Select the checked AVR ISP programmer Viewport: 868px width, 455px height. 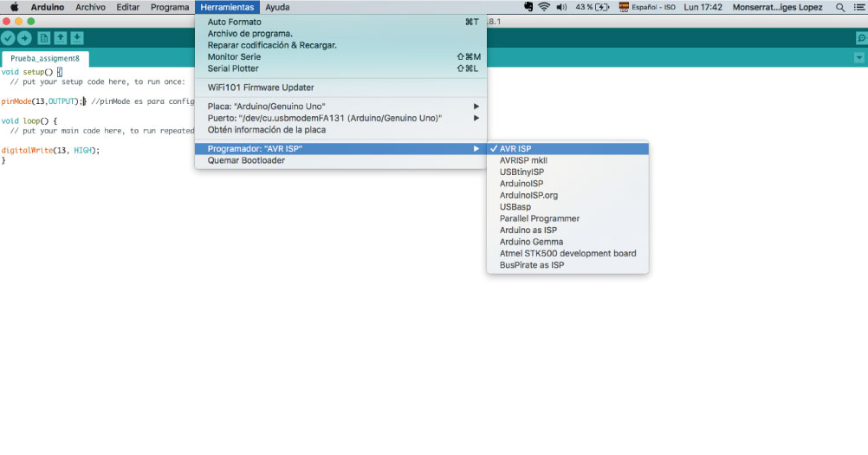point(567,148)
